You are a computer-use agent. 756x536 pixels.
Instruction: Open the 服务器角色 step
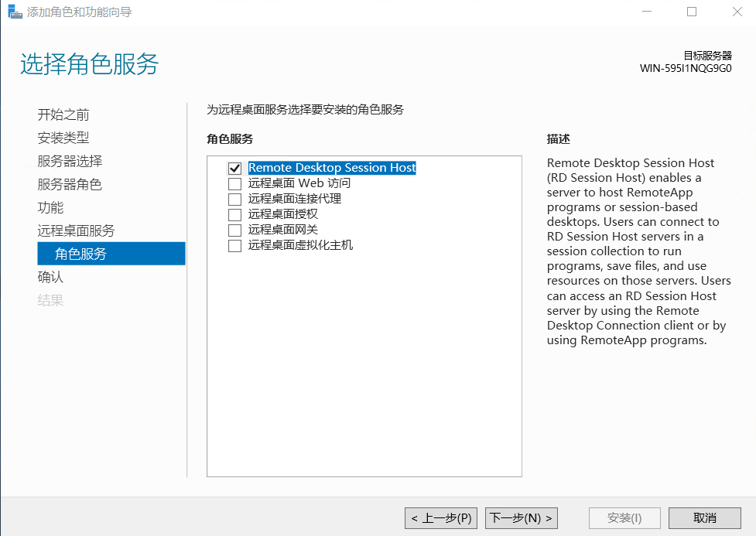[x=70, y=184]
